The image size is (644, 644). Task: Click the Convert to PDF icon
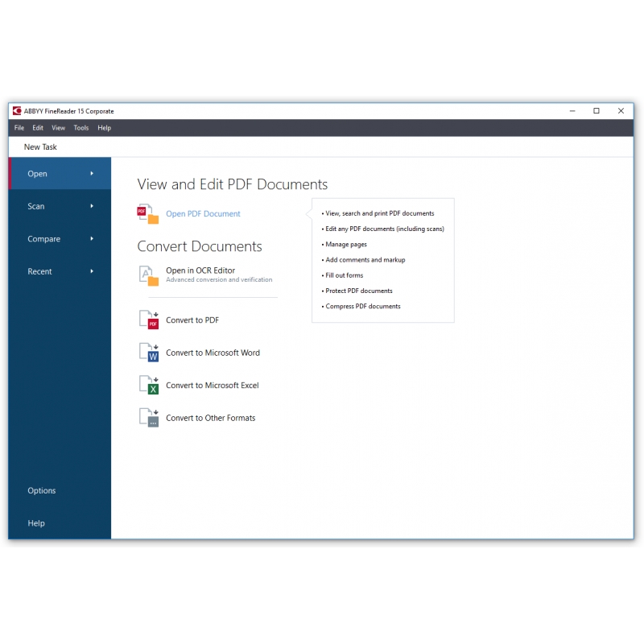[x=149, y=320]
